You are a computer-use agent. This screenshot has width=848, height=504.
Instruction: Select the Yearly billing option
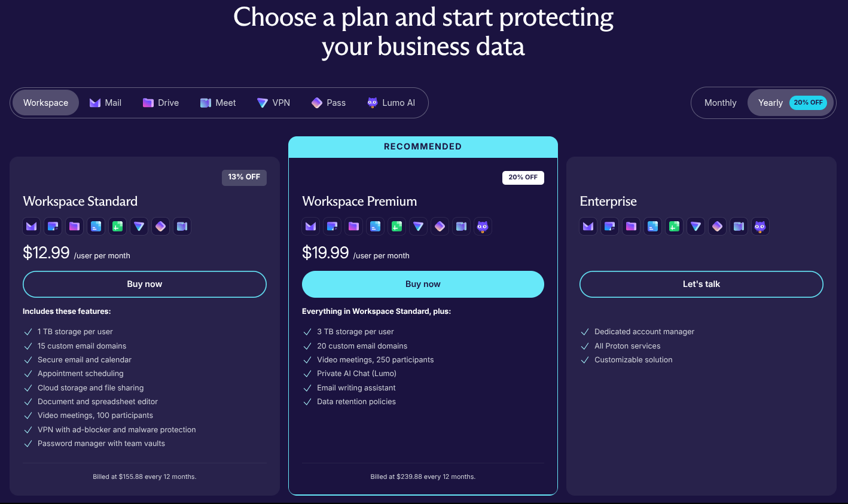(x=770, y=102)
